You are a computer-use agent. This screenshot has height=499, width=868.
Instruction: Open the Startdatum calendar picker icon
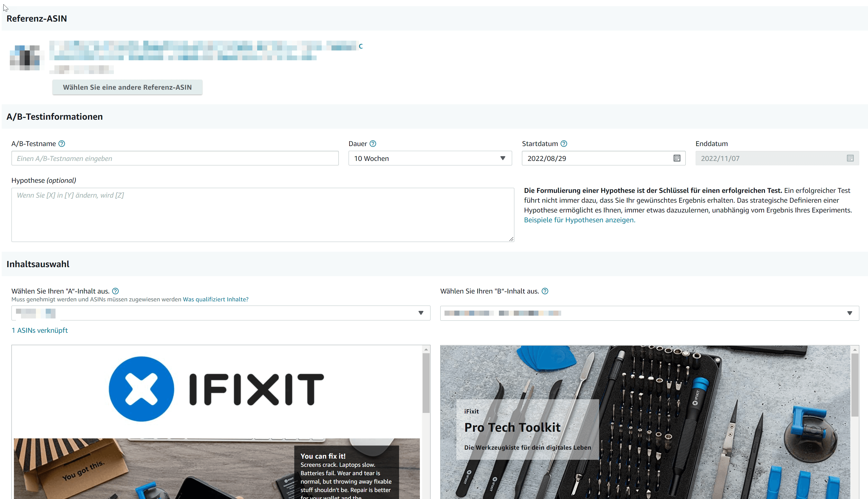coord(677,158)
